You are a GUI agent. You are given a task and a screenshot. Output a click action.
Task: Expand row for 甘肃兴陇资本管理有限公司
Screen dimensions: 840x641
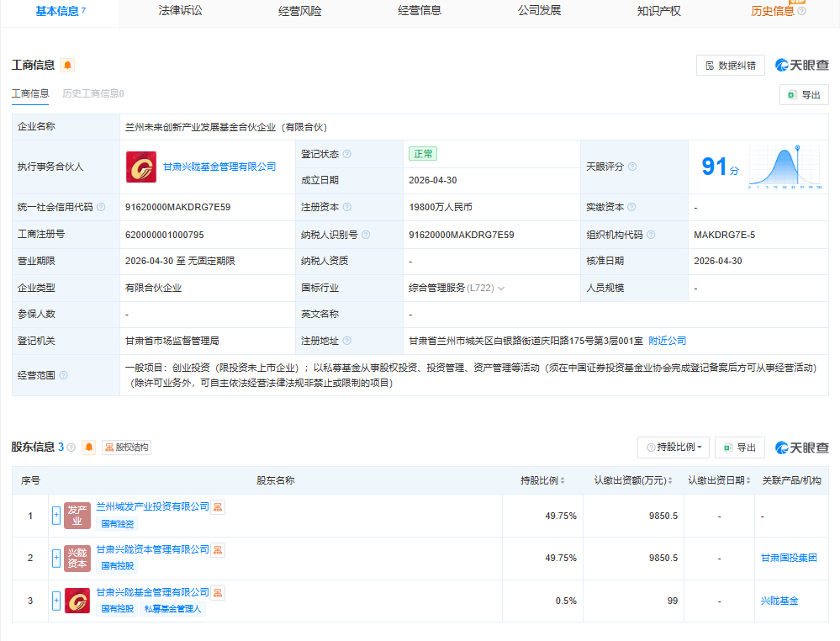coord(56,559)
